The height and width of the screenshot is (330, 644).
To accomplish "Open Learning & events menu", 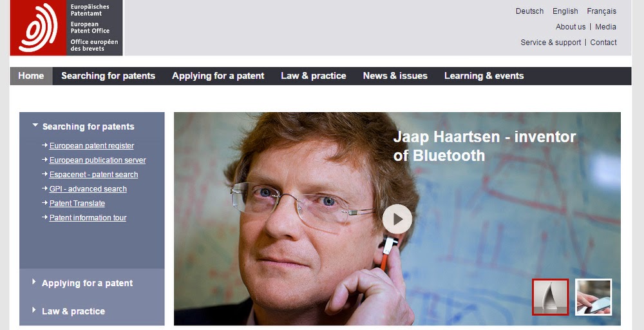I will tap(484, 76).
